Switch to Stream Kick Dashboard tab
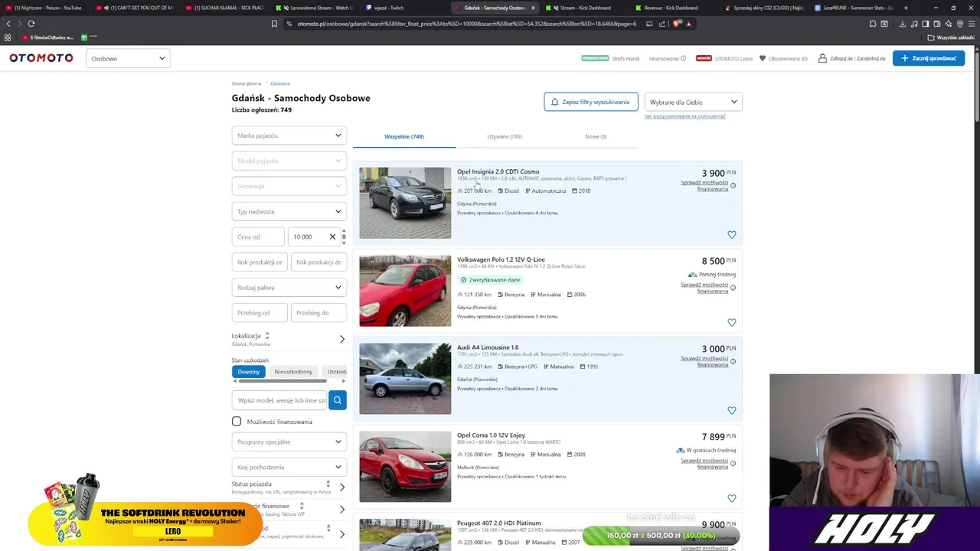Viewport: 980px width, 551px height. point(583,8)
